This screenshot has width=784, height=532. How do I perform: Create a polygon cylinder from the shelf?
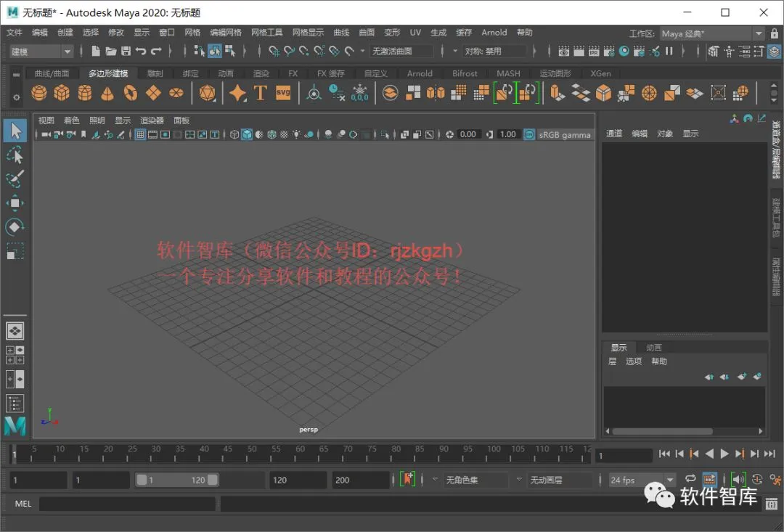[84, 93]
